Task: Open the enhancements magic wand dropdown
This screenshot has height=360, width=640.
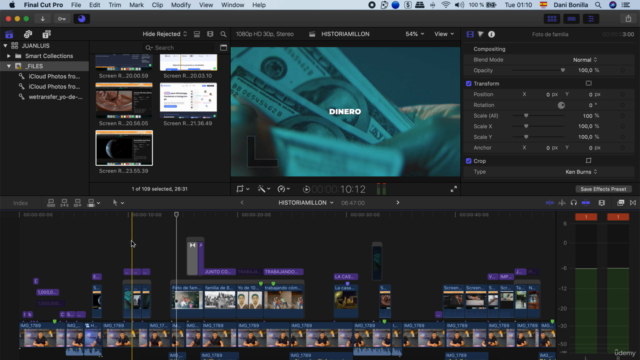Action: coord(263,189)
